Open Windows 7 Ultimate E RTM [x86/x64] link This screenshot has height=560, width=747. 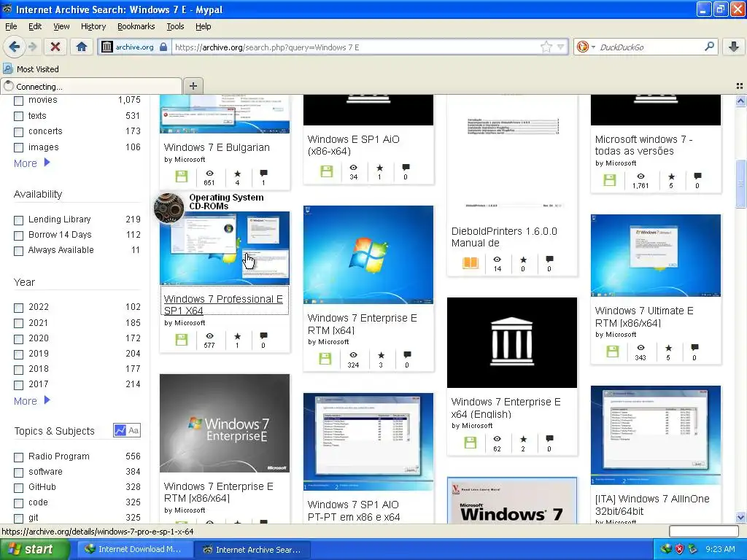[x=644, y=316]
